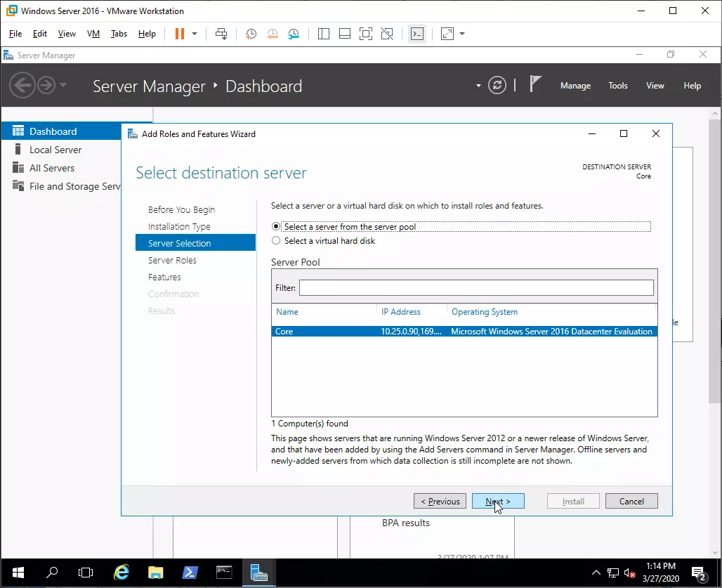Open the VM menu
Image resolution: width=722 pixels, height=588 pixels.
[93, 34]
